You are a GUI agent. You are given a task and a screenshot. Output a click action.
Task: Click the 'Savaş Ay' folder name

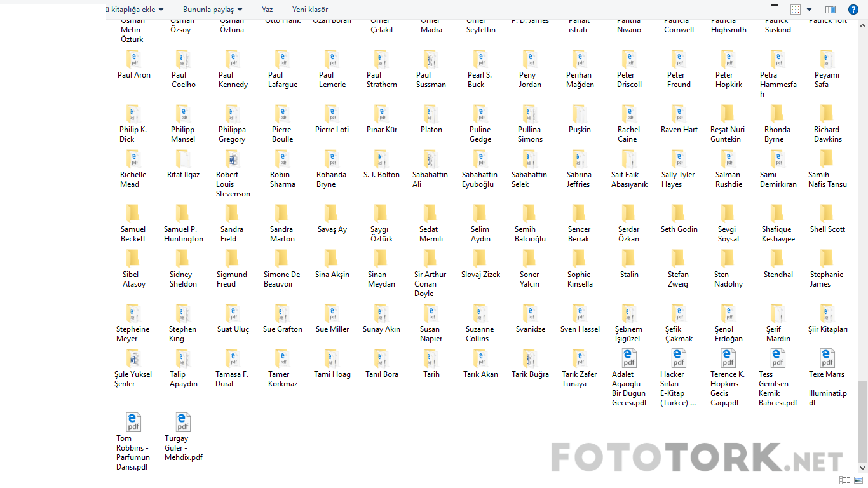click(332, 229)
